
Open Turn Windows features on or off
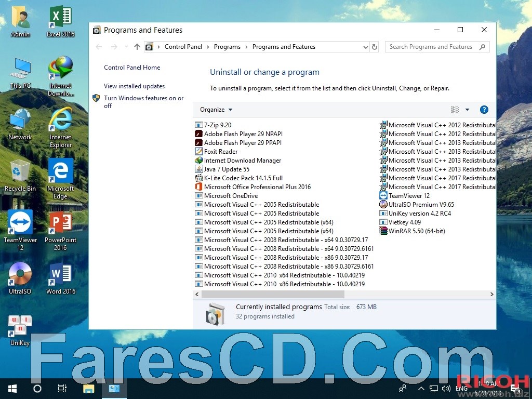coord(144,102)
